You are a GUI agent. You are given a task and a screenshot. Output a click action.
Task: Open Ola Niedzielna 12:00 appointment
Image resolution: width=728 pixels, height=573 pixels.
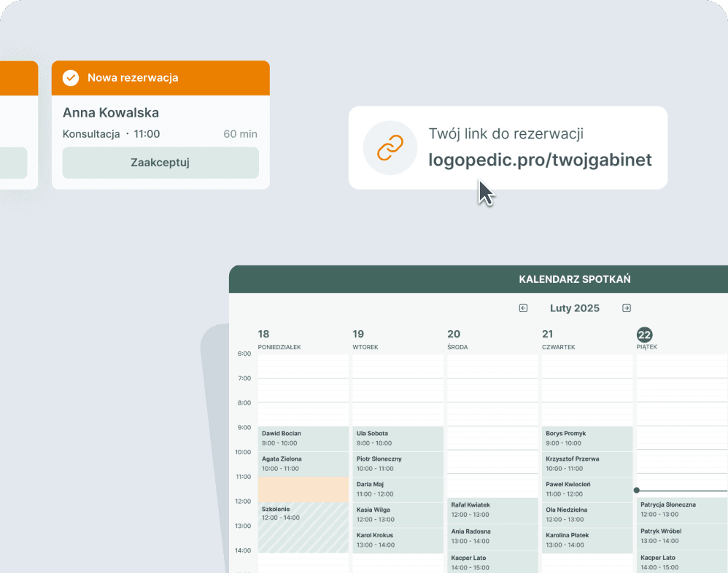click(x=587, y=515)
